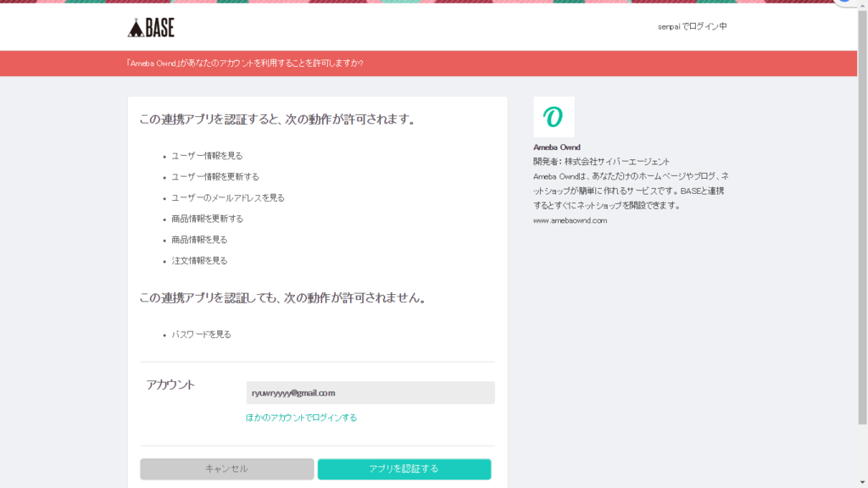The height and width of the screenshot is (488, 868).
Task: Click the キャンセル button
Action: [x=226, y=469]
